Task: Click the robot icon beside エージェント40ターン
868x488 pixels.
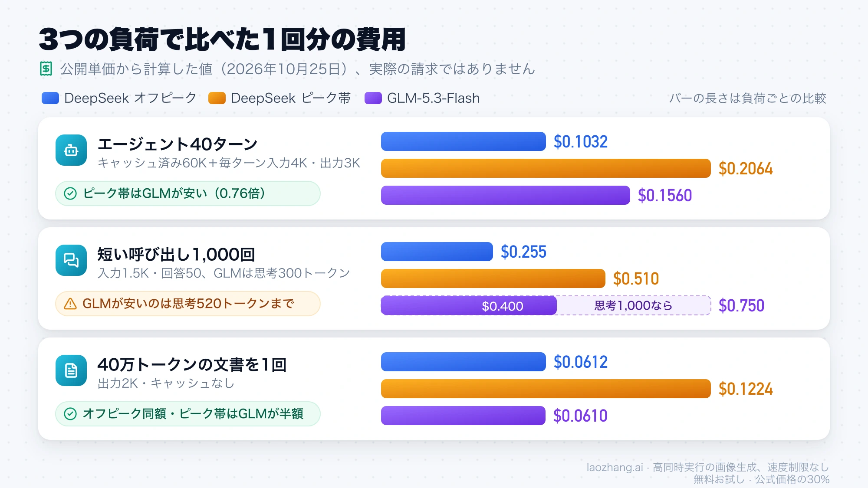Action: tap(71, 150)
